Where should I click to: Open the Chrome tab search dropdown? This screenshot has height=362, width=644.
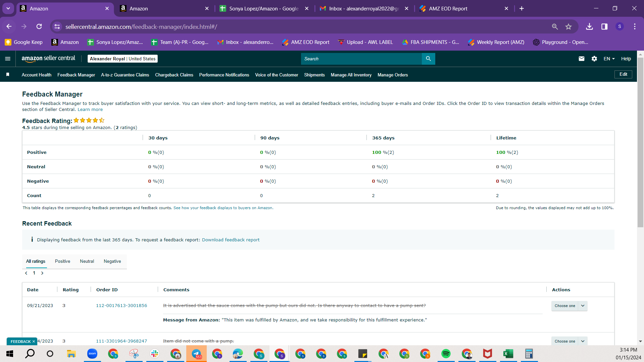[8, 8]
